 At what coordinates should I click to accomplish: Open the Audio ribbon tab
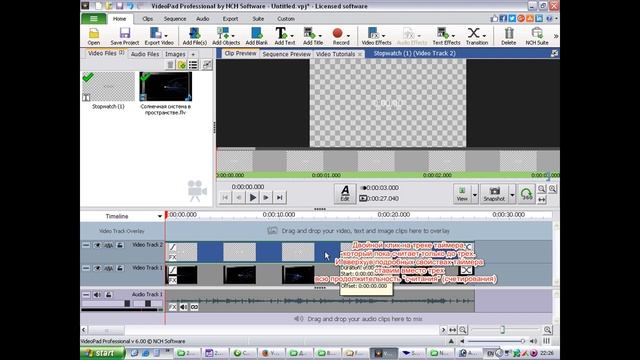(202, 19)
